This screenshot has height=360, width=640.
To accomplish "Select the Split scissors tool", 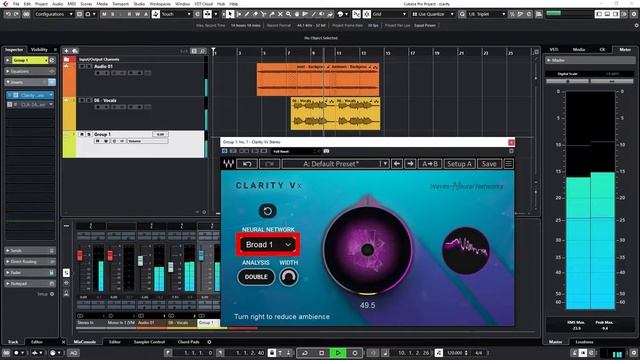I will click(x=264, y=14).
